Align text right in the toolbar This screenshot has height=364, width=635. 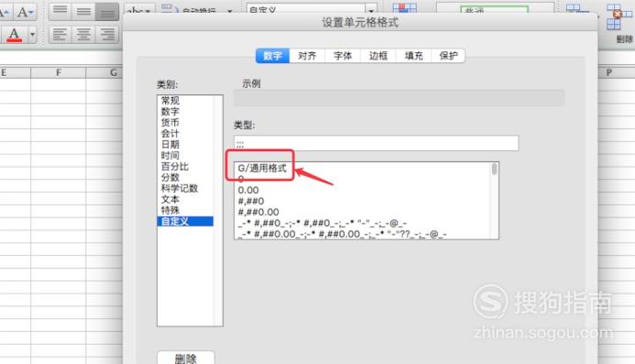coord(107,34)
